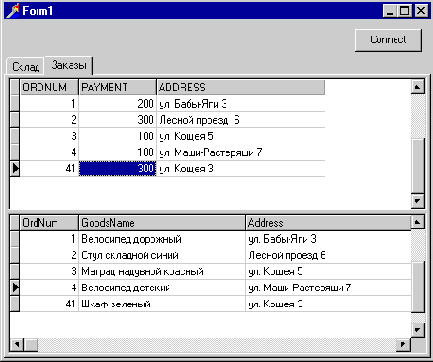The height and width of the screenshot is (362, 433).
Task: Click the down arrow of the lower grid's vertical scrollbar
Action: 417,330
